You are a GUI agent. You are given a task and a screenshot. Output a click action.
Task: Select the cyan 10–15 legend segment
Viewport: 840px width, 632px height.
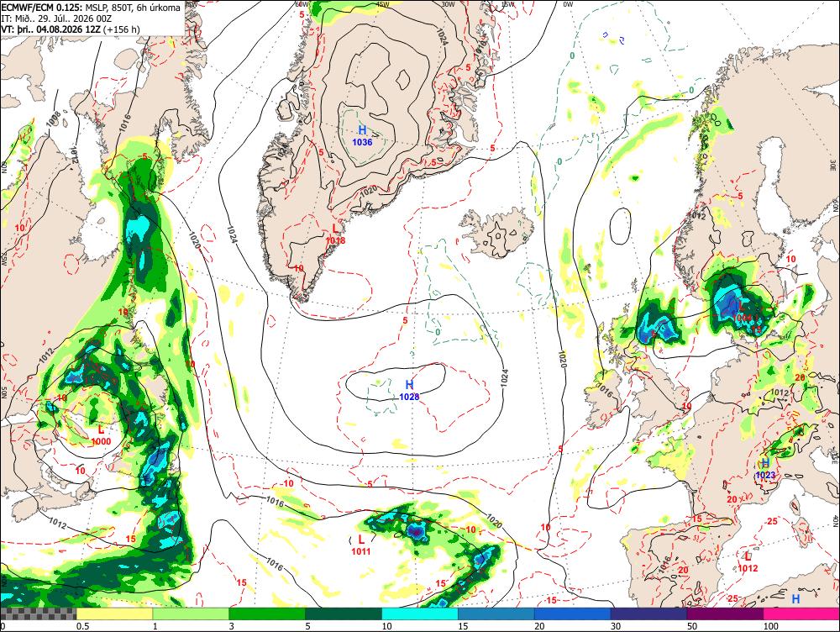420,614
